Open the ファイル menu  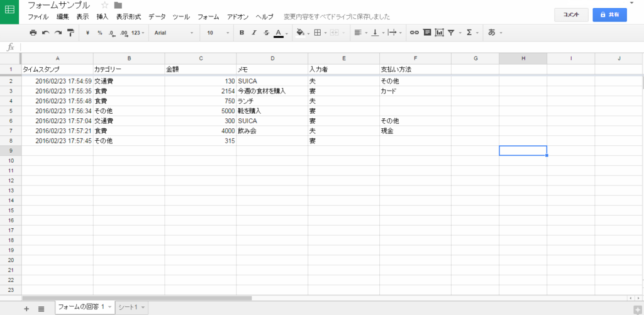38,17
